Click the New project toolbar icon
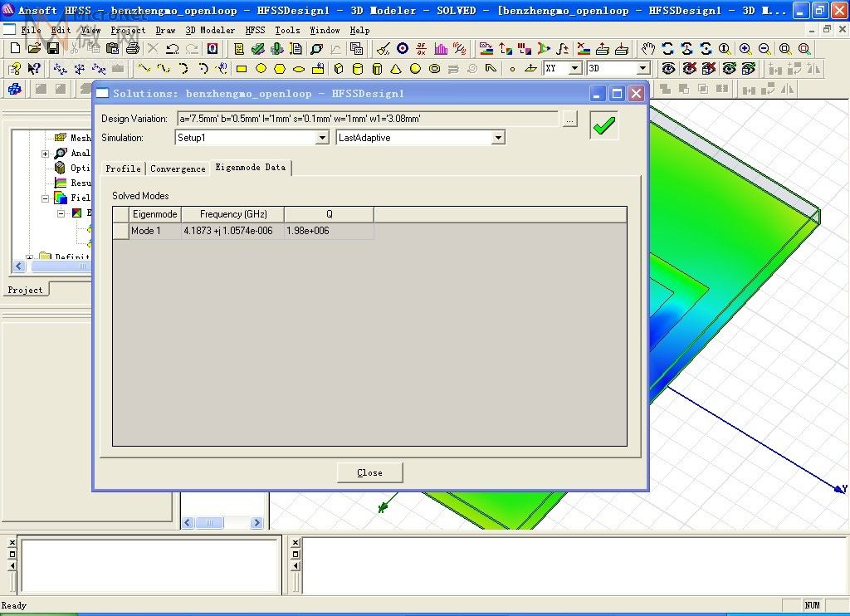The height and width of the screenshot is (616, 850). 15,49
